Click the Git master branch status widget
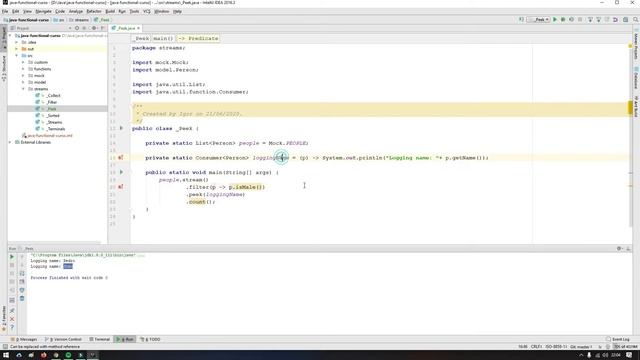 pos(581,347)
